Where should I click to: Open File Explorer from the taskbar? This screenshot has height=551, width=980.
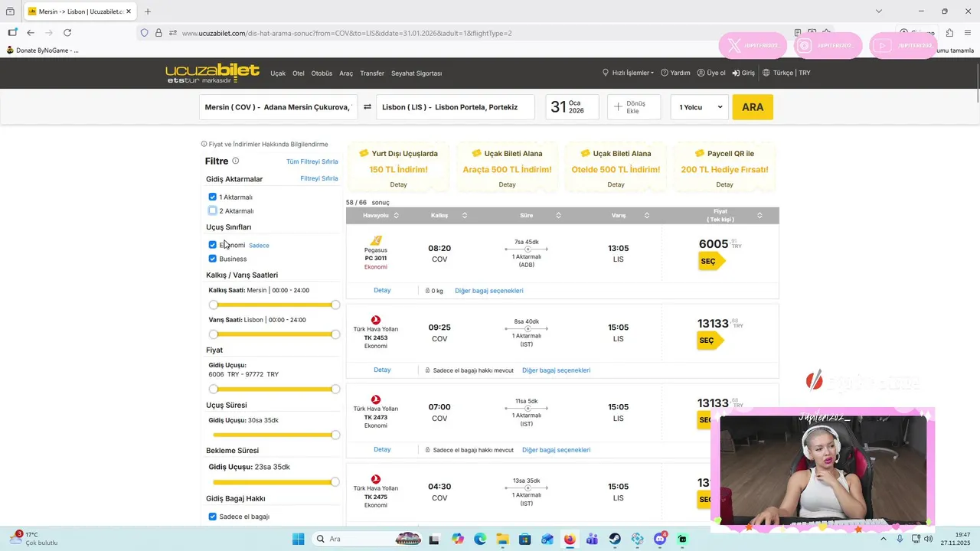click(x=502, y=539)
